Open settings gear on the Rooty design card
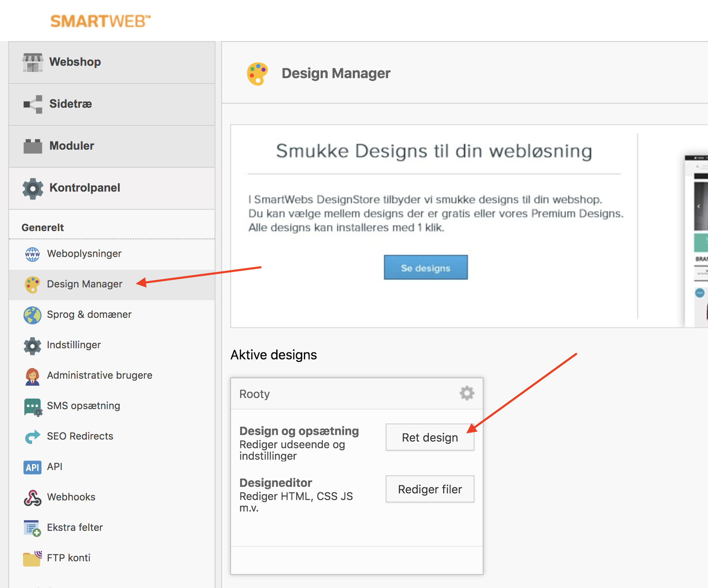The width and height of the screenshot is (708, 588). pyautogui.click(x=466, y=393)
